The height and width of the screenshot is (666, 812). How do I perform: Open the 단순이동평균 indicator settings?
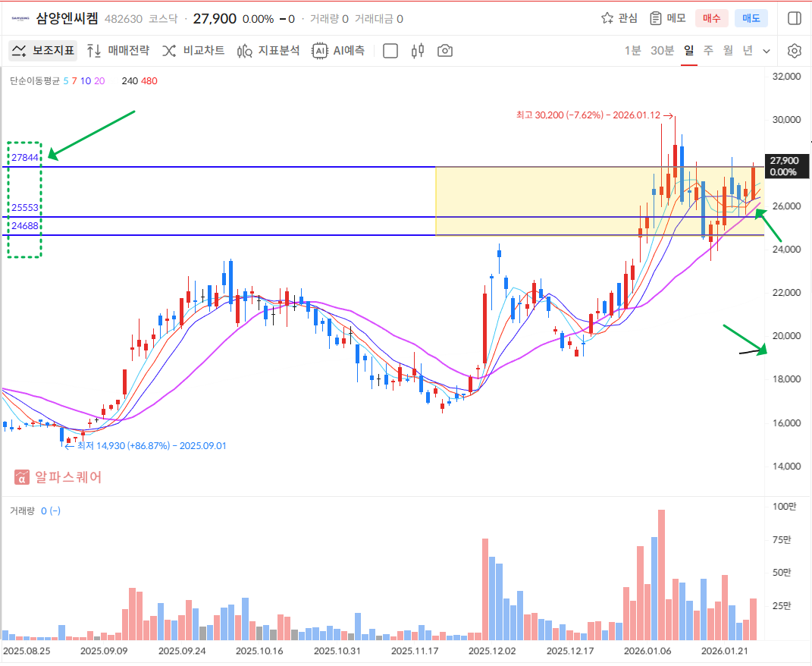point(35,80)
